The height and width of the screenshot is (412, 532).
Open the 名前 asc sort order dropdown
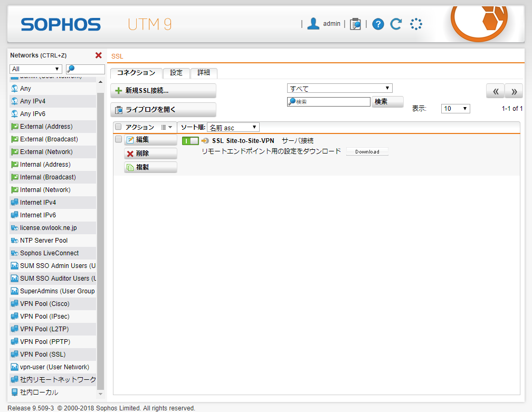click(233, 127)
